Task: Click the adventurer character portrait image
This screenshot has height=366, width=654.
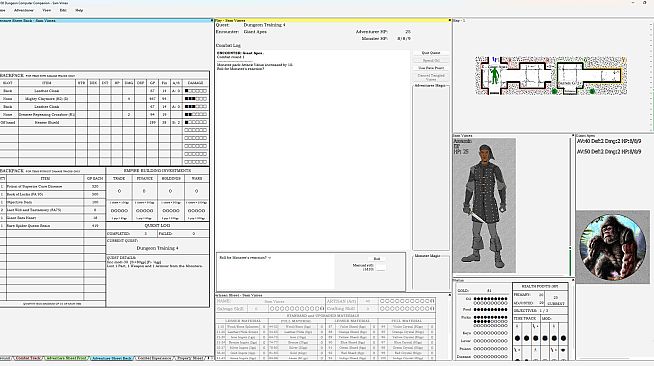Action: pos(485,206)
